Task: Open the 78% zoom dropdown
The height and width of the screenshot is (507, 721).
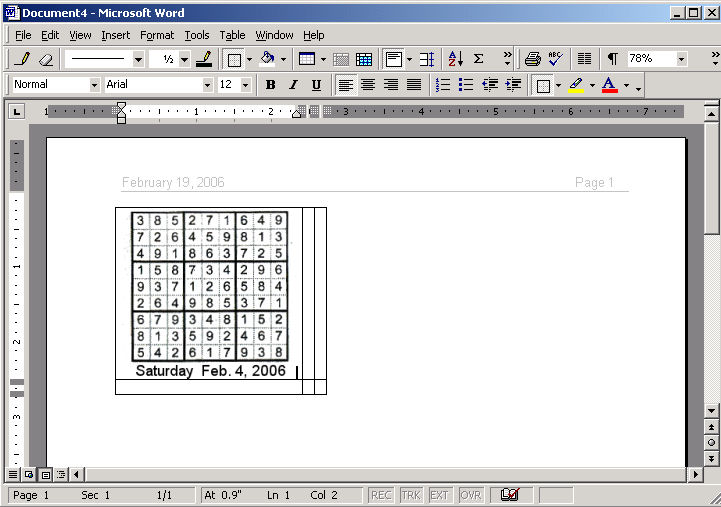Action: coord(681,60)
